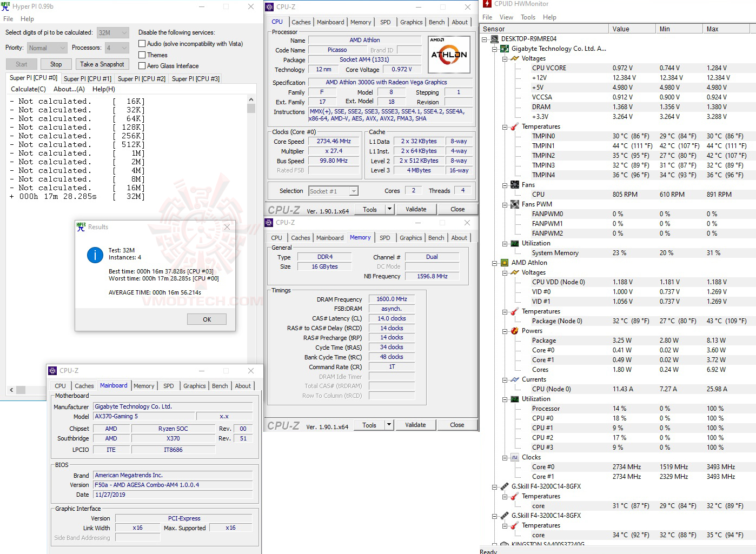Collapse the Gigabyte Technology tree node
The image size is (756, 554).
(x=494, y=49)
